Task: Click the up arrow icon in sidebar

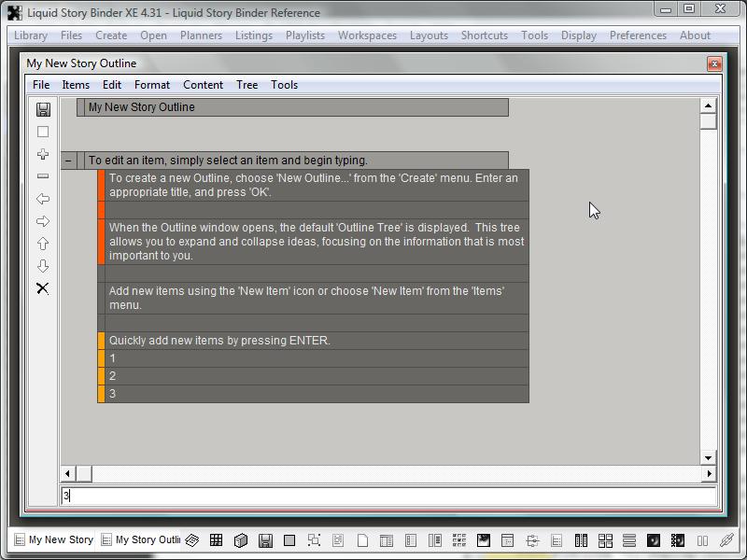Action: tap(43, 244)
